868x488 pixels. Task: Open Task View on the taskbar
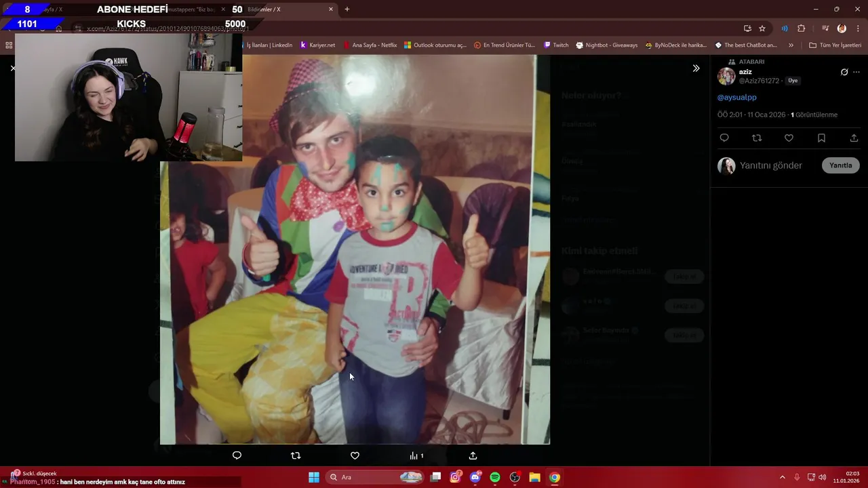click(436, 477)
